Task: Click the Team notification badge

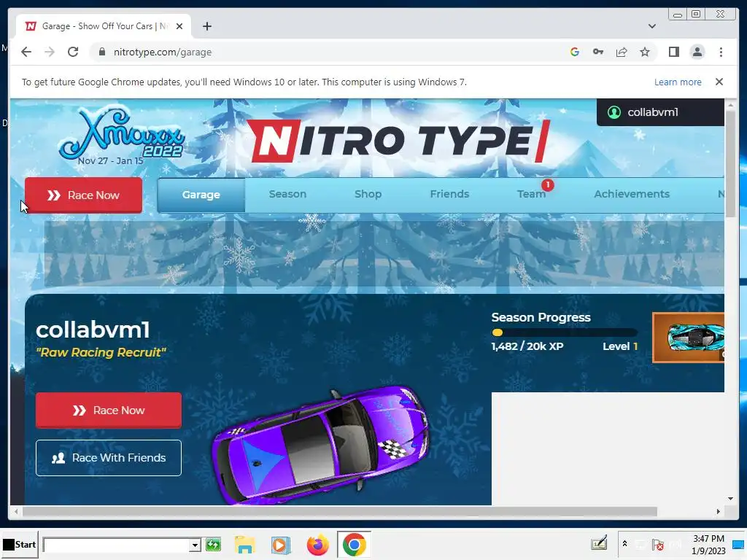Action: pyautogui.click(x=548, y=184)
